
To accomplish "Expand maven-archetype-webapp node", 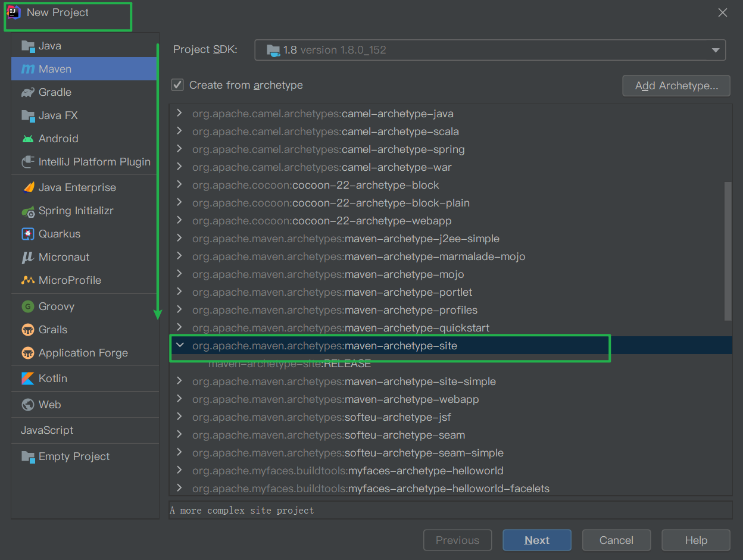I will (x=179, y=399).
